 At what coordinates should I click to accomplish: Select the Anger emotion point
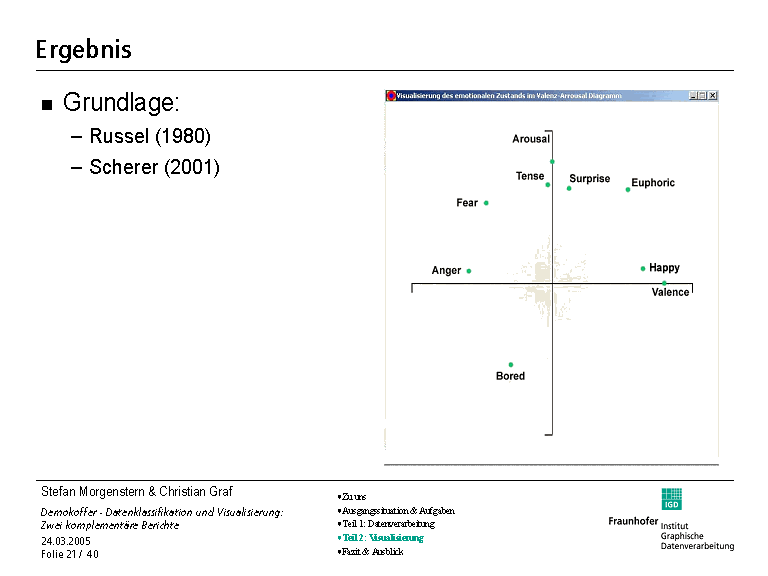(x=468, y=271)
